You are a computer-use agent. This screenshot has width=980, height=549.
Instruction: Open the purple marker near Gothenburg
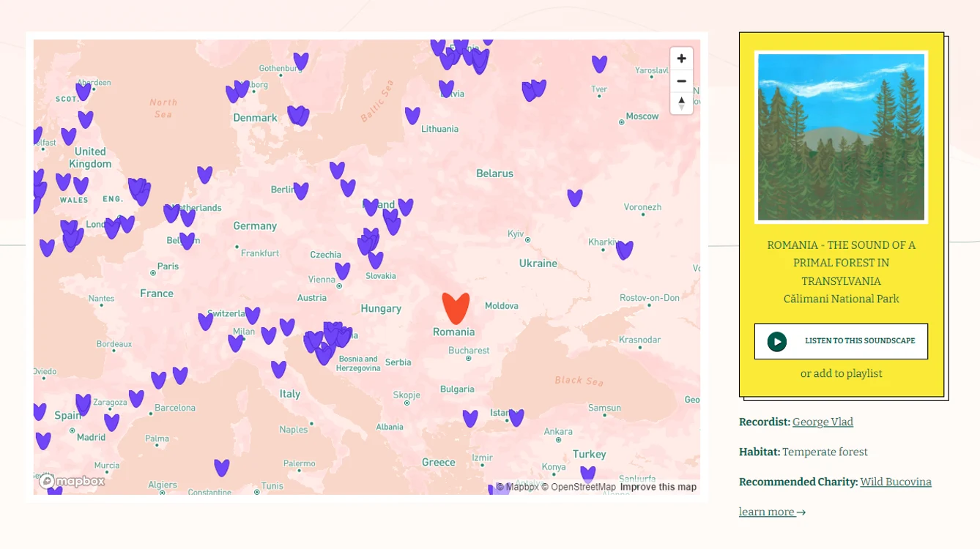tap(301, 61)
